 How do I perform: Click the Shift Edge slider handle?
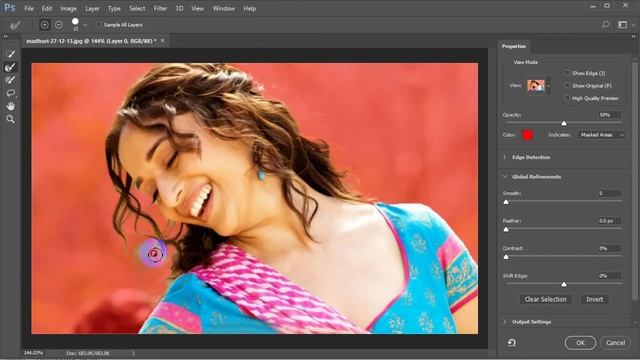564,284
